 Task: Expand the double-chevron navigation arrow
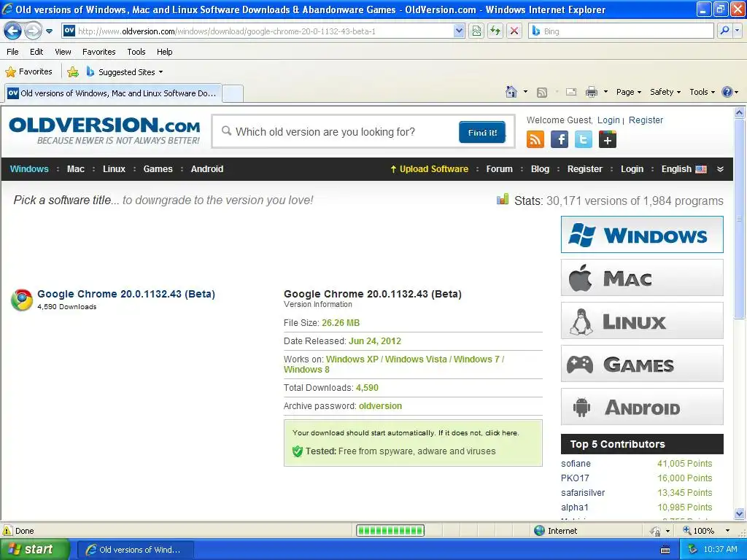pyautogui.click(x=720, y=169)
